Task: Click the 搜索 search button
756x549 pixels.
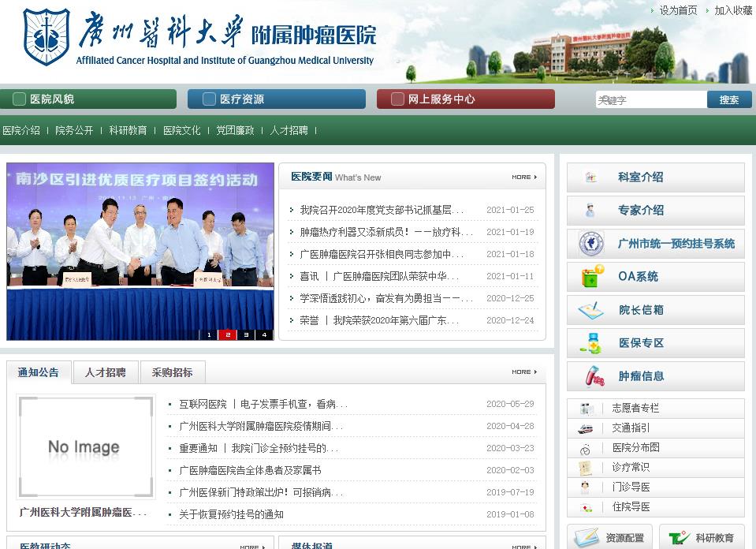Action: [729, 100]
